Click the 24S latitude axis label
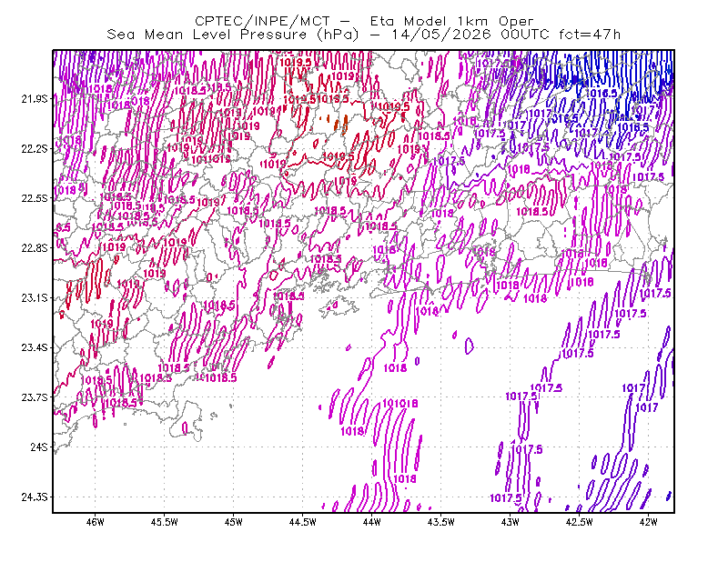The height and width of the screenshot is (562, 728). 39,447
